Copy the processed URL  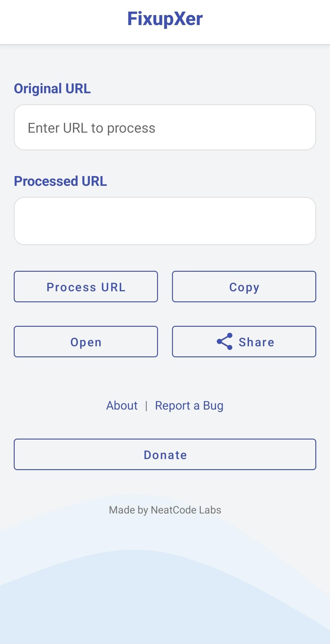coord(244,287)
